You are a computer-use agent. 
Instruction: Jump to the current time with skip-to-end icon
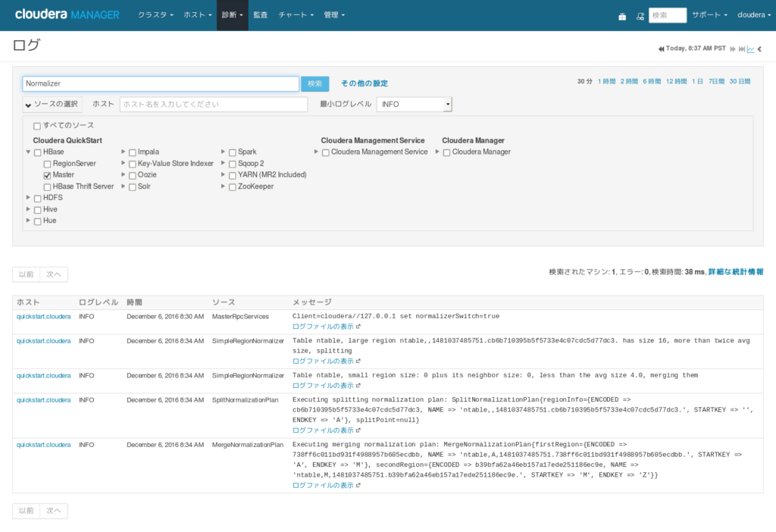click(x=741, y=49)
